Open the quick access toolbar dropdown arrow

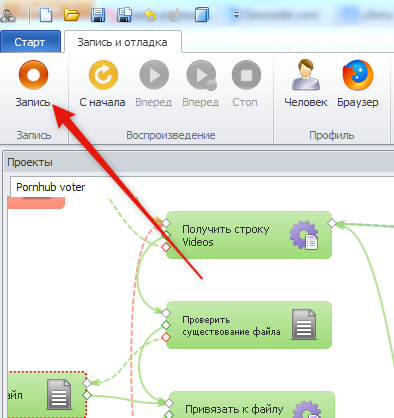236,15
